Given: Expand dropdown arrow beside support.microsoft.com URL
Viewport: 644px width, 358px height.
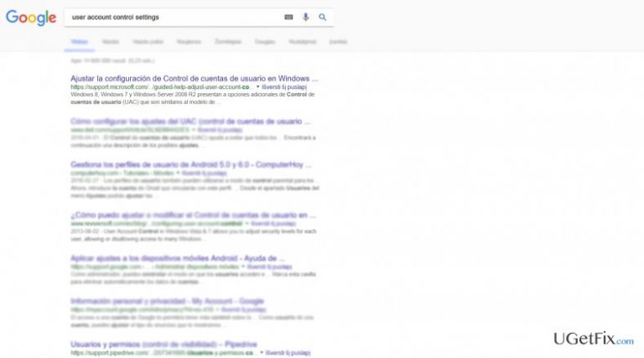Looking at the screenshot, I should (258, 87).
